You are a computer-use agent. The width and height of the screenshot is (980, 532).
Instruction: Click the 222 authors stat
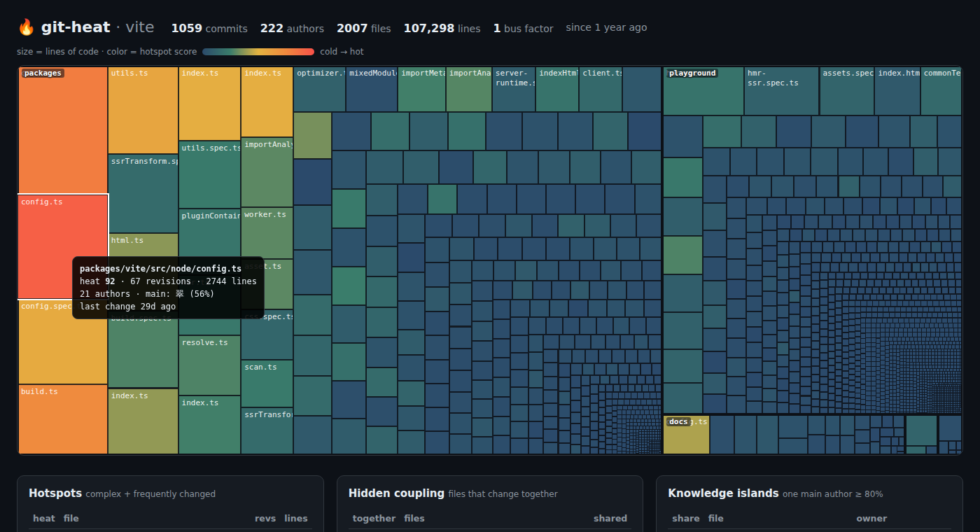click(292, 29)
